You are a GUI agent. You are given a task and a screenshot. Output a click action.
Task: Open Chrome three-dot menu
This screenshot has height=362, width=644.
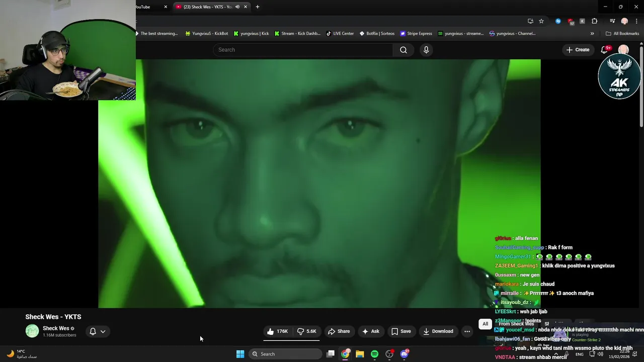click(x=636, y=21)
